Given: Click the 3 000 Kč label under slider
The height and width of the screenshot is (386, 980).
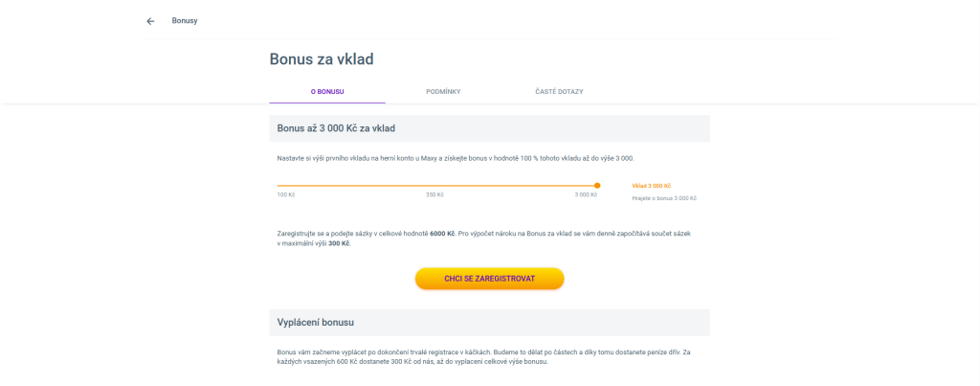Looking at the screenshot, I should click(586, 195).
